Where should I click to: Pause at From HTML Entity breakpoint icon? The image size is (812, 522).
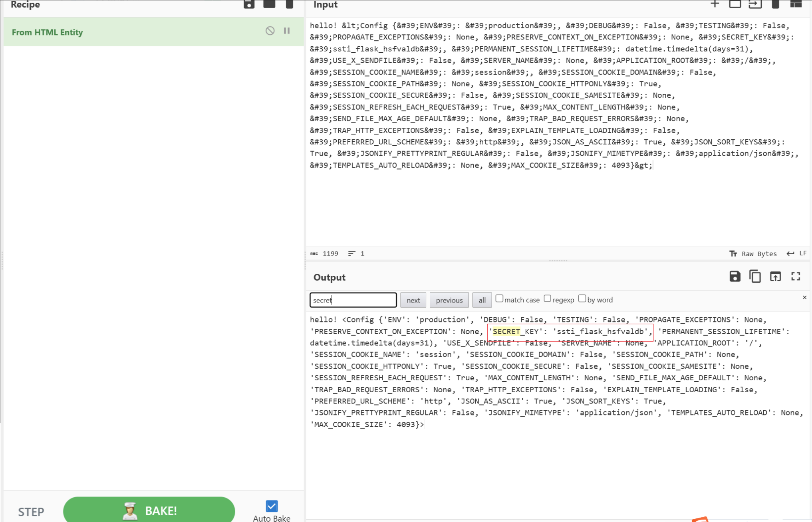click(x=287, y=31)
